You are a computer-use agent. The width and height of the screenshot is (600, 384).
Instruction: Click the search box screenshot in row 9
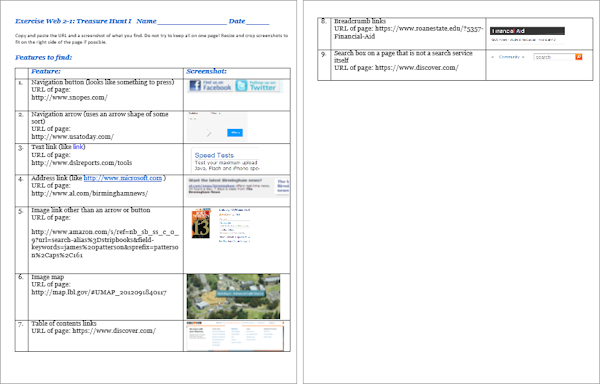(536, 57)
